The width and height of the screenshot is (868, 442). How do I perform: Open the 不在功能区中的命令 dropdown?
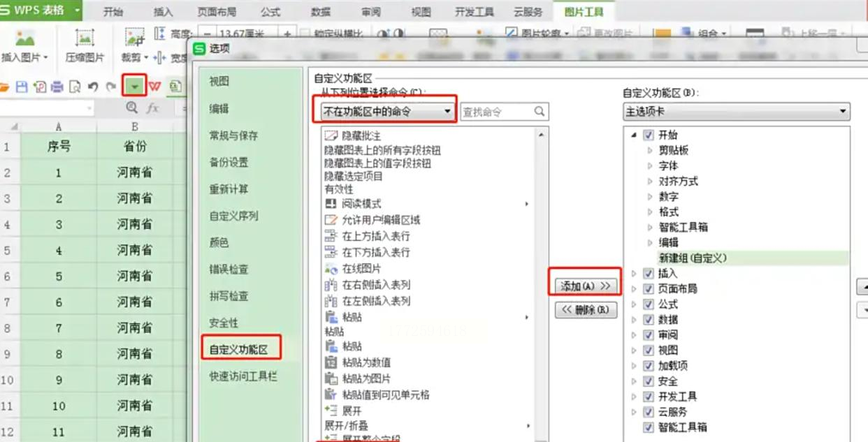pyautogui.click(x=386, y=111)
